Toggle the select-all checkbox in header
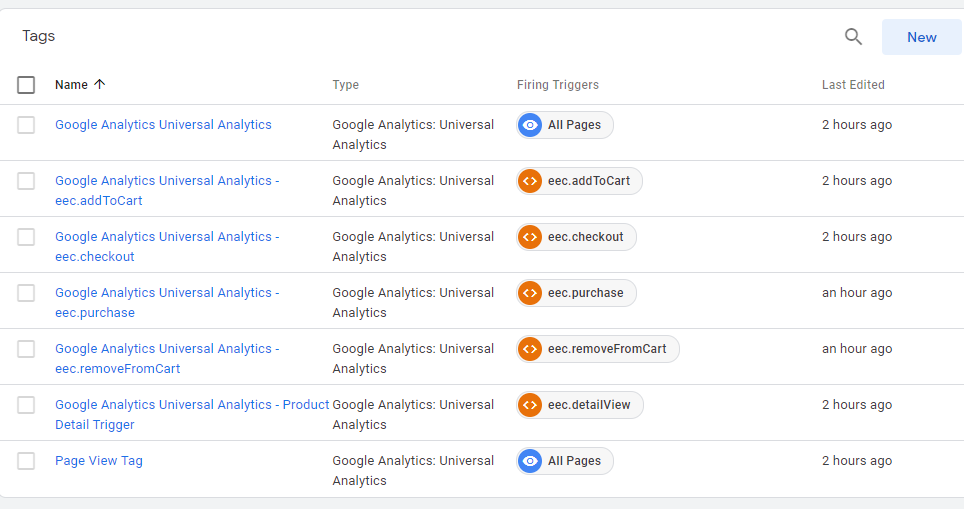964x509 pixels. pyautogui.click(x=26, y=85)
